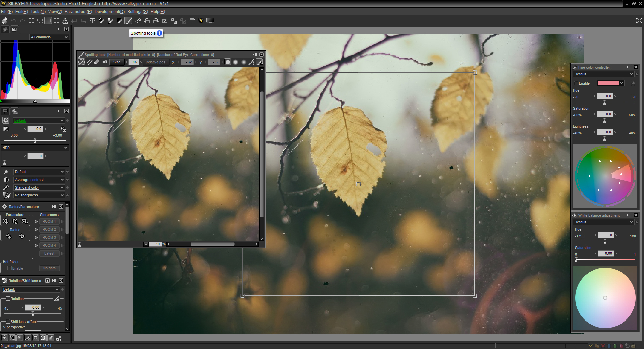Screen dimensions: 644x349
Task: Expand the Average contrast dropdown
Action: [x=39, y=180]
